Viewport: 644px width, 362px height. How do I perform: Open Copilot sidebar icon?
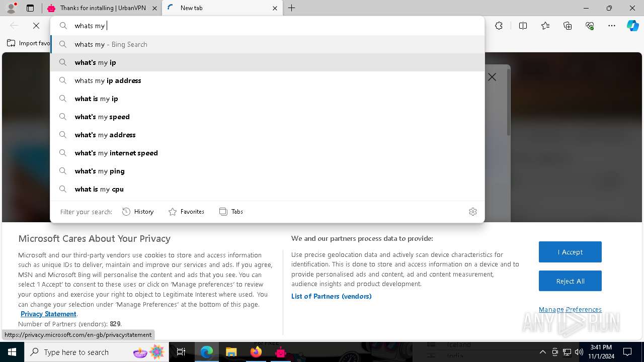point(632,26)
